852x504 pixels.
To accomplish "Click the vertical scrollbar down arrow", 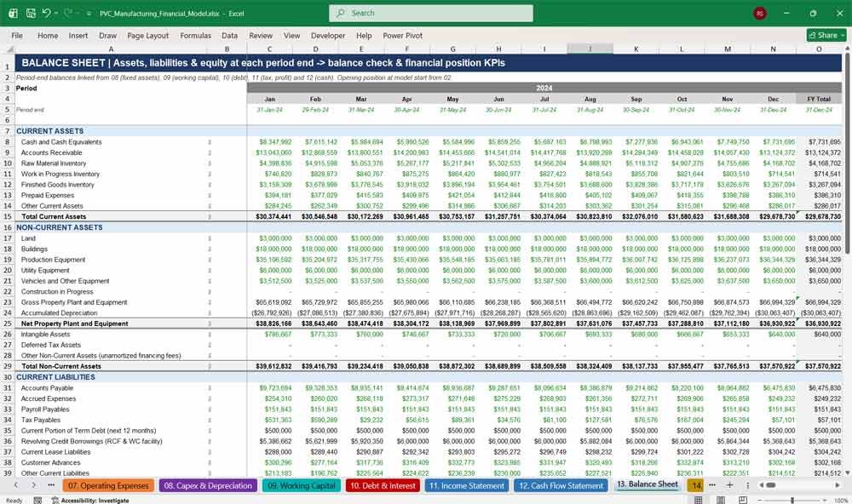I will click(x=847, y=473).
